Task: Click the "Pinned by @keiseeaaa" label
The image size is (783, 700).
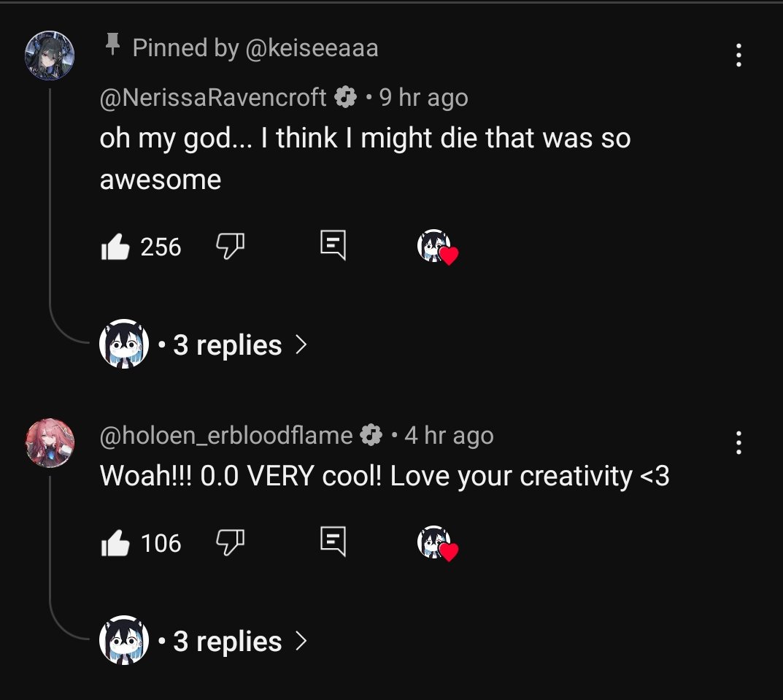Action: (255, 48)
